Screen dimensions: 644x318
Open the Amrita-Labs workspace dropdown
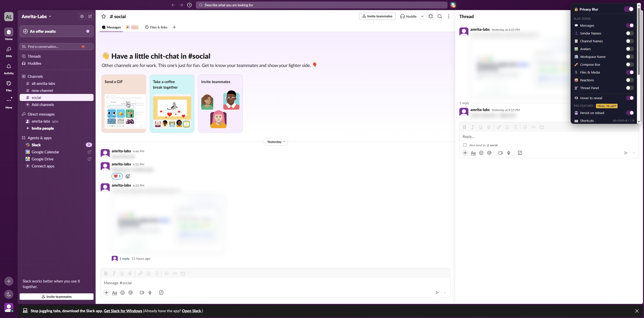36,16
